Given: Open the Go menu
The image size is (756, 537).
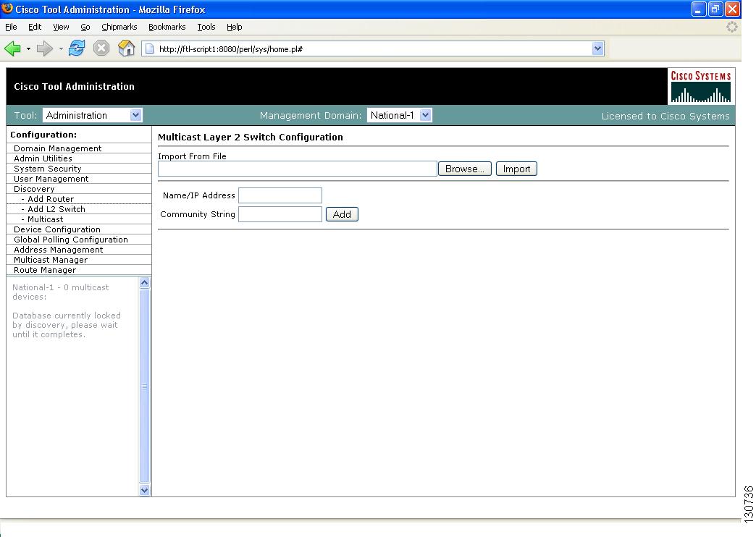Looking at the screenshot, I should click(x=85, y=27).
